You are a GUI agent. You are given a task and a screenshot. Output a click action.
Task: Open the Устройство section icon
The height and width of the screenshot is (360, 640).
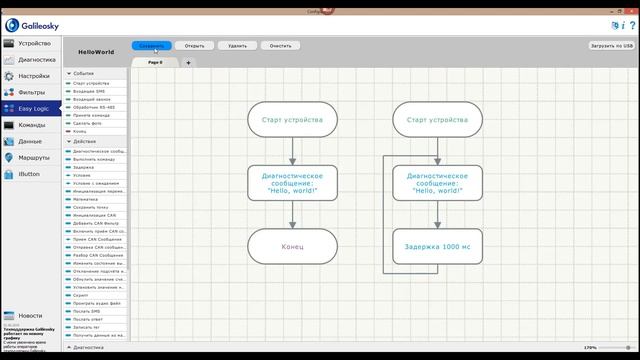click(x=9, y=43)
